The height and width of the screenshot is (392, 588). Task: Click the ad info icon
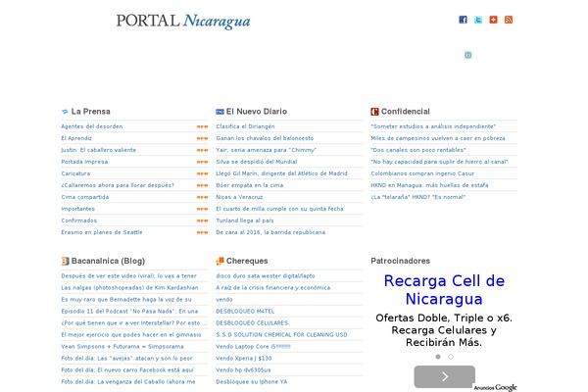coord(468,55)
